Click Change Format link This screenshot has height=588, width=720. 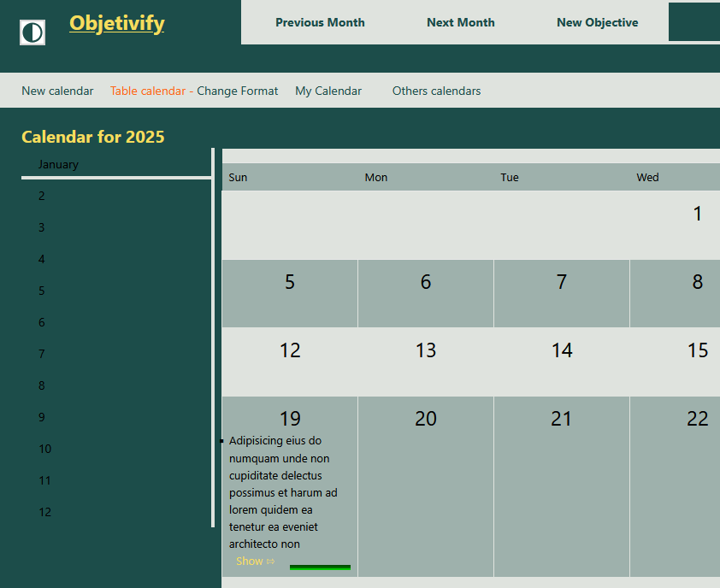pyautogui.click(x=238, y=91)
